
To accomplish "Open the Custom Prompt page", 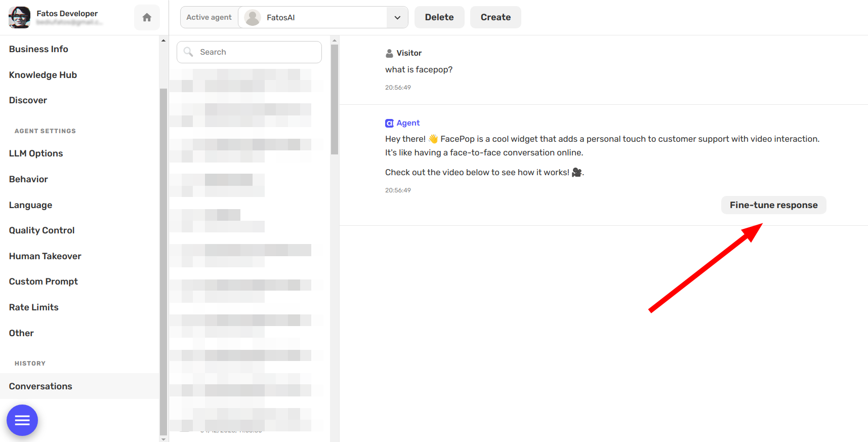I will pyautogui.click(x=44, y=282).
